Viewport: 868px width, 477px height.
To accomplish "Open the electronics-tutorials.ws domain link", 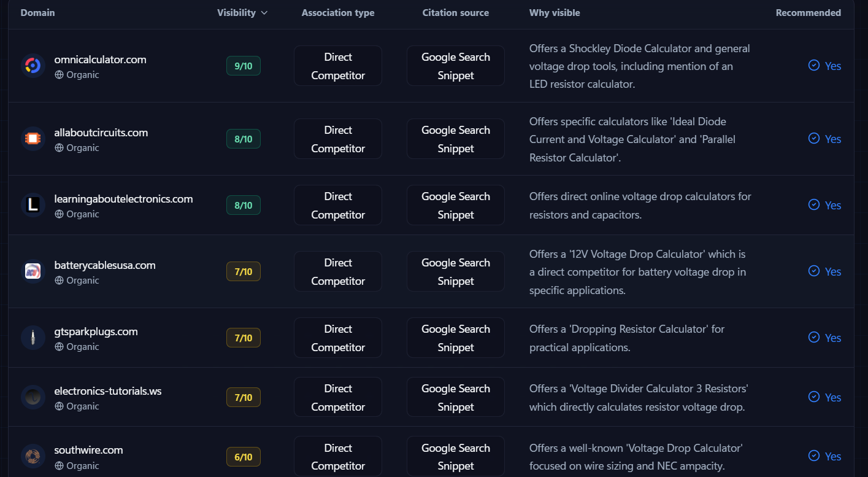I will pyautogui.click(x=108, y=391).
